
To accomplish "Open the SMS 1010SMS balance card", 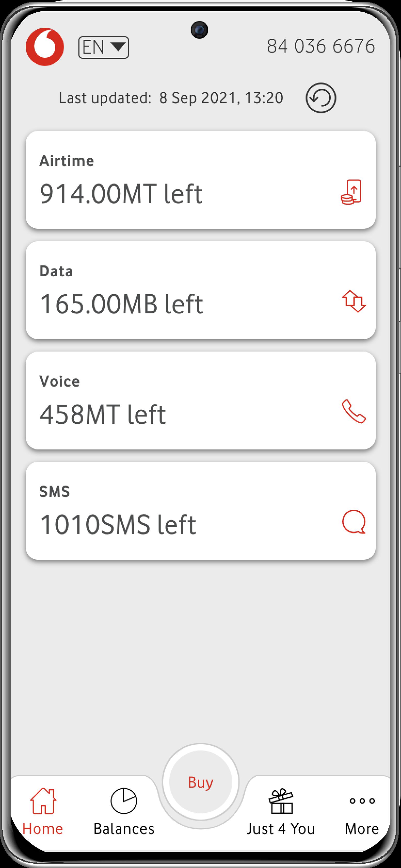I will (201, 511).
